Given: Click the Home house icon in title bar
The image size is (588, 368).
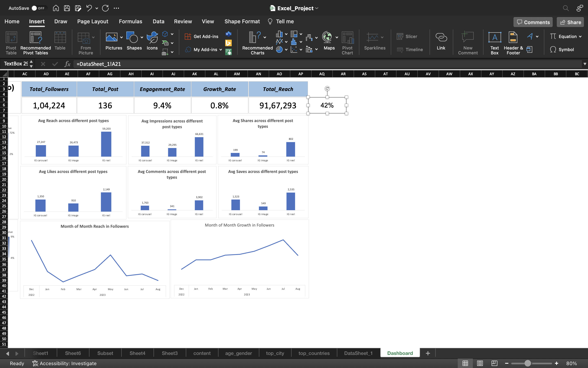Looking at the screenshot, I should point(56,8).
